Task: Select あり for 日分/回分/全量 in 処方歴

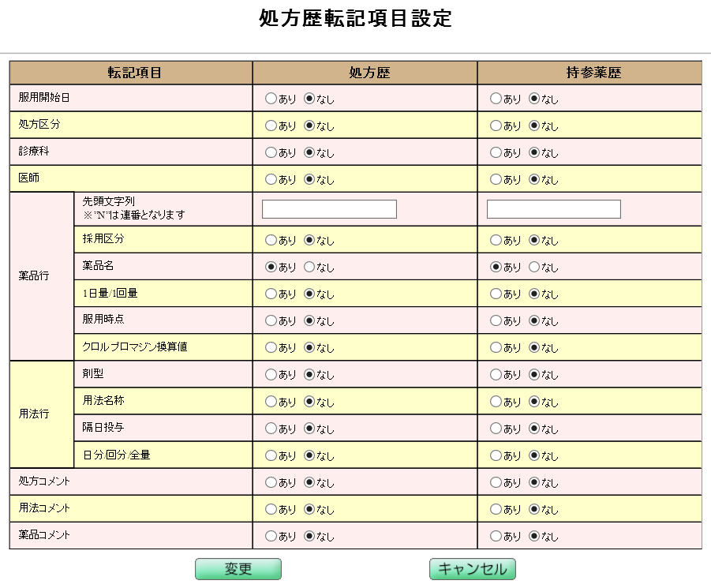Action: [271, 455]
